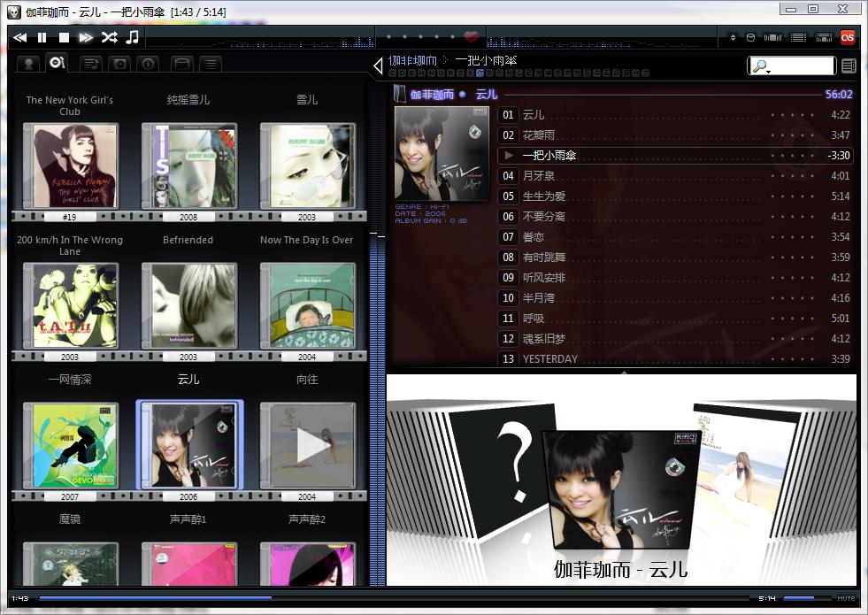Rate track 01 云儿 using rating dots
The image size is (868, 615).
793,115
